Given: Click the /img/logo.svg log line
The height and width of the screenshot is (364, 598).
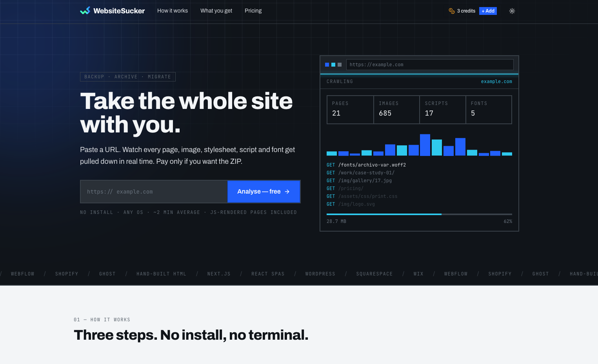Looking at the screenshot, I should 351,204.
